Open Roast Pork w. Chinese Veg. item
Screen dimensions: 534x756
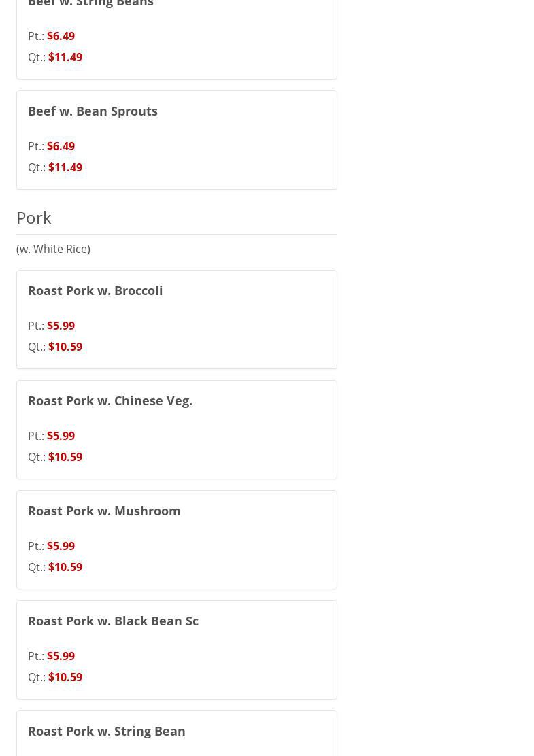[x=110, y=400]
